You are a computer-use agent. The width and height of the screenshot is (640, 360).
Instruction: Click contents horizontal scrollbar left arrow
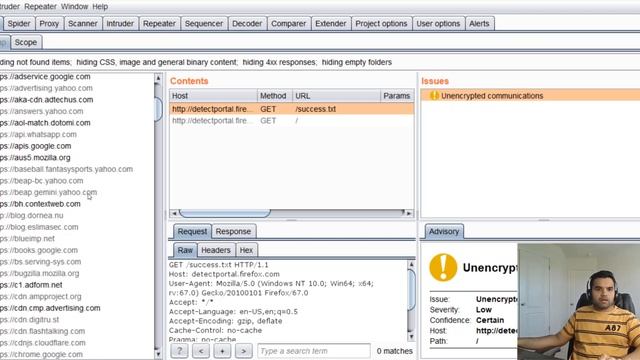(174, 213)
